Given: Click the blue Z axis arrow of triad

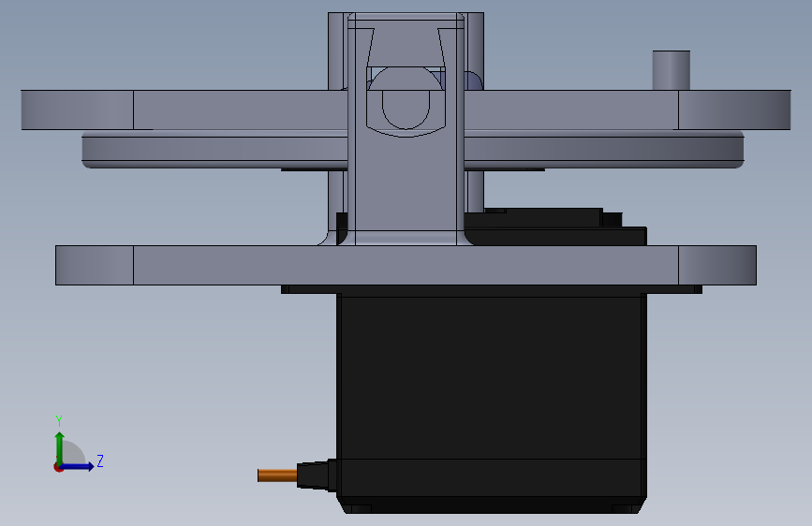Looking at the screenshot, I should click(x=78, y=466).
